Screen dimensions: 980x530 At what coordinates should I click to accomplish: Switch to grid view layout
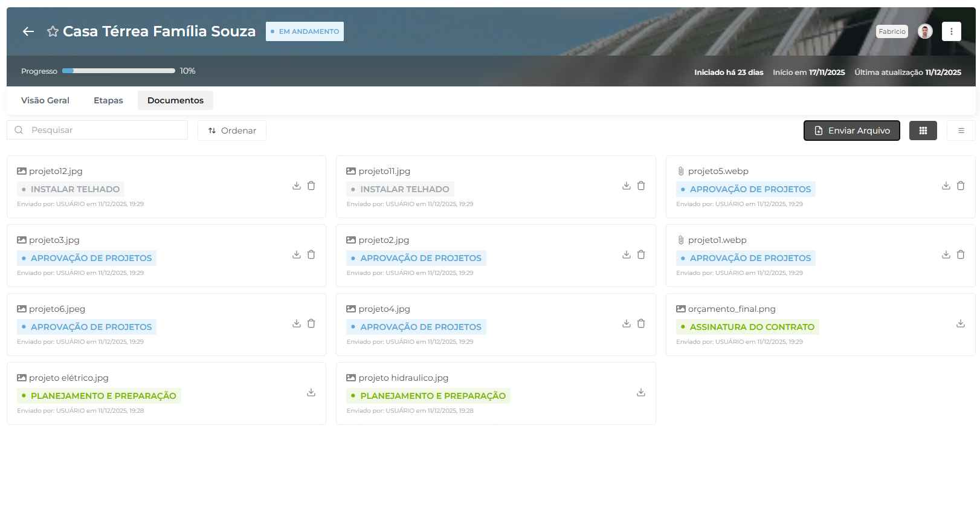(x=923, y=131)
